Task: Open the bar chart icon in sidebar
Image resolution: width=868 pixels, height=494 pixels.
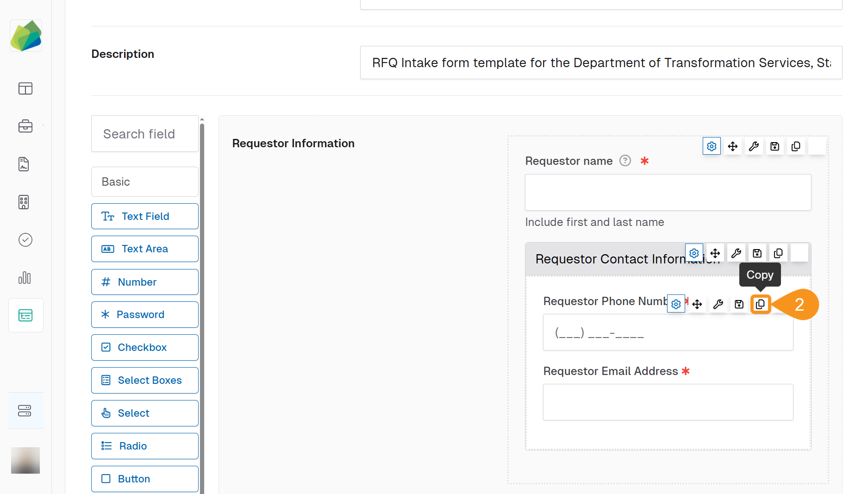Action: pos(25,278)
